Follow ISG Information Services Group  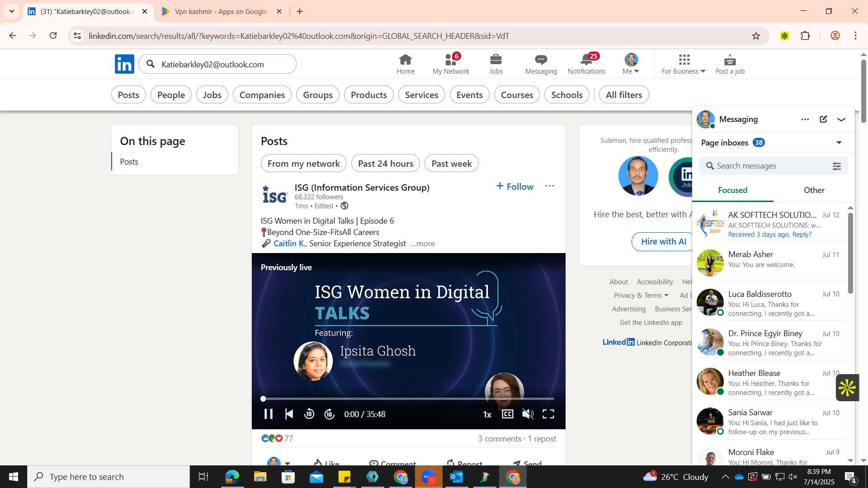click(x=514, y=186)
